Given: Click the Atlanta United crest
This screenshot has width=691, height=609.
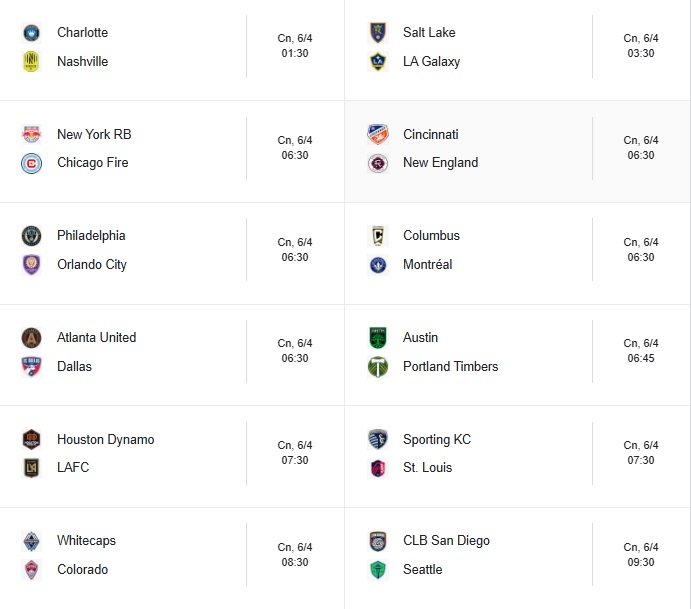Looking at the screenshot, I should pyautogui.click(x=31, y=338).
